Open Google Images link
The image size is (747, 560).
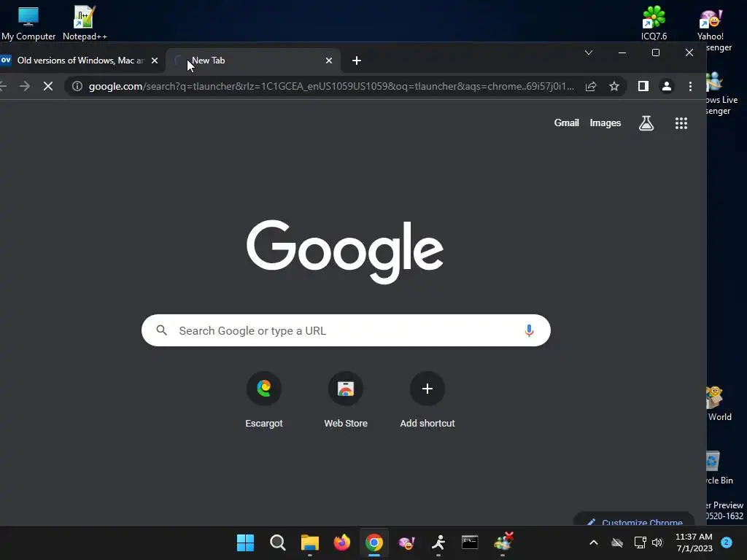(605, 122)
